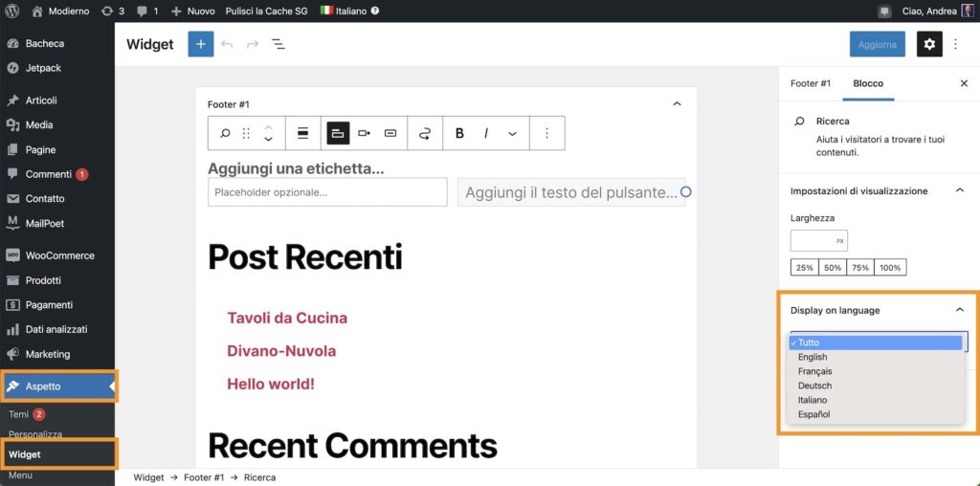Click the block drag handle icon
Image resolution: width=980 pixels, height=486 pixels.
pos(246,133)
